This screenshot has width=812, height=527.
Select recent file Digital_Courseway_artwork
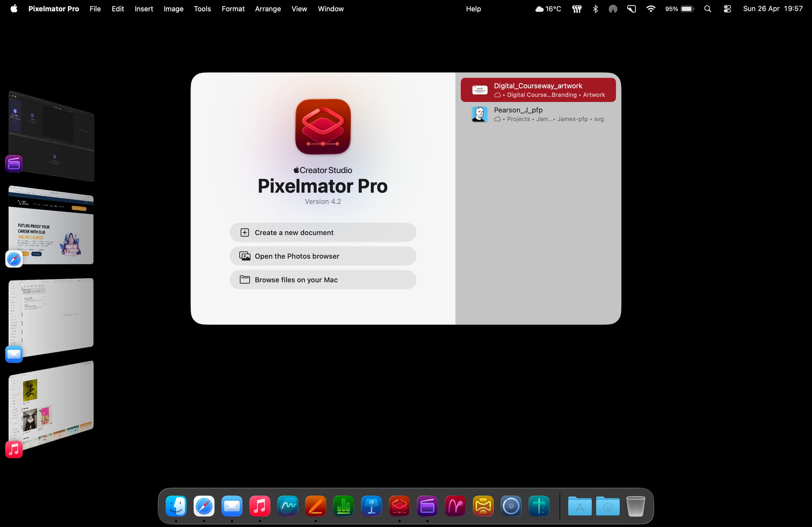coord(538,90)
